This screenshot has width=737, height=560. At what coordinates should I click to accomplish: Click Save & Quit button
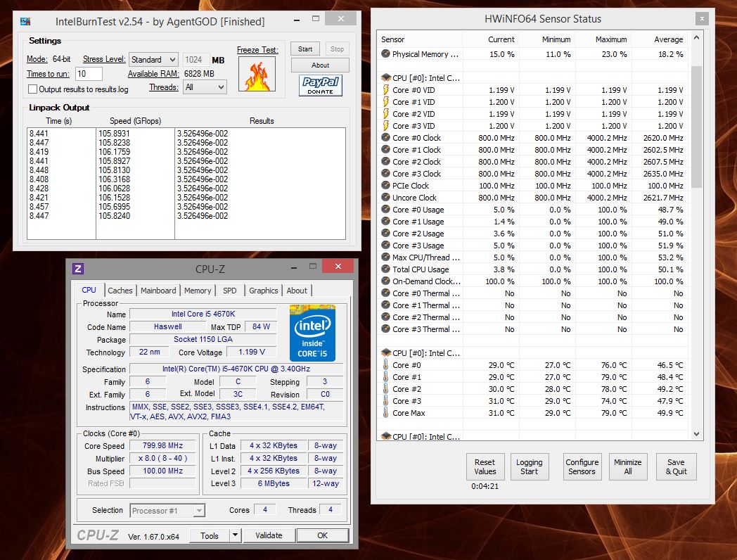677,466
